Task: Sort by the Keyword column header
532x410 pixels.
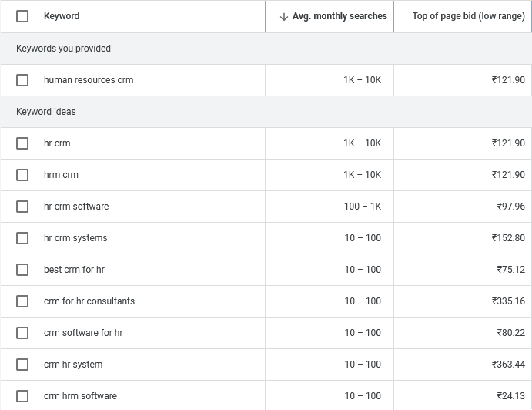Action: tap(62, 16)
